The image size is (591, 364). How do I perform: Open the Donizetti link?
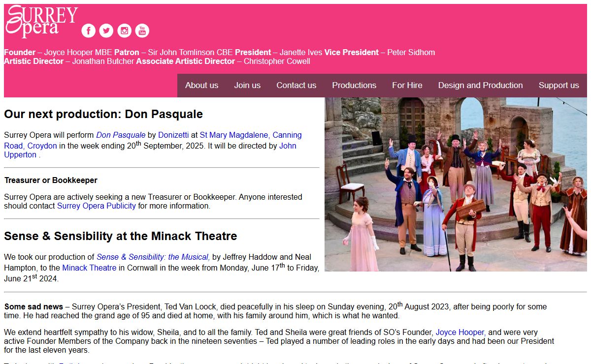pyautogui.click(x=173, y=135)
